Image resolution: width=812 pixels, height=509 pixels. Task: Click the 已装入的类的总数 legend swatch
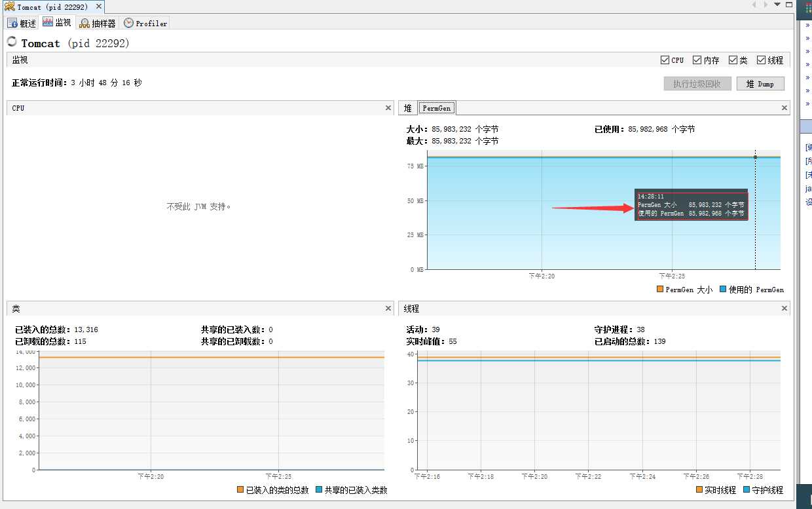[x=240, y=490]
